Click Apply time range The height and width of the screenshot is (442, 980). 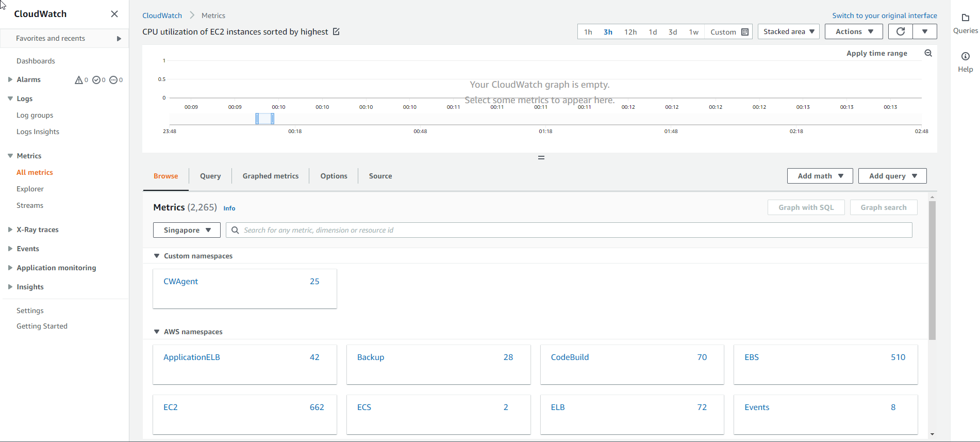point(877,53)
